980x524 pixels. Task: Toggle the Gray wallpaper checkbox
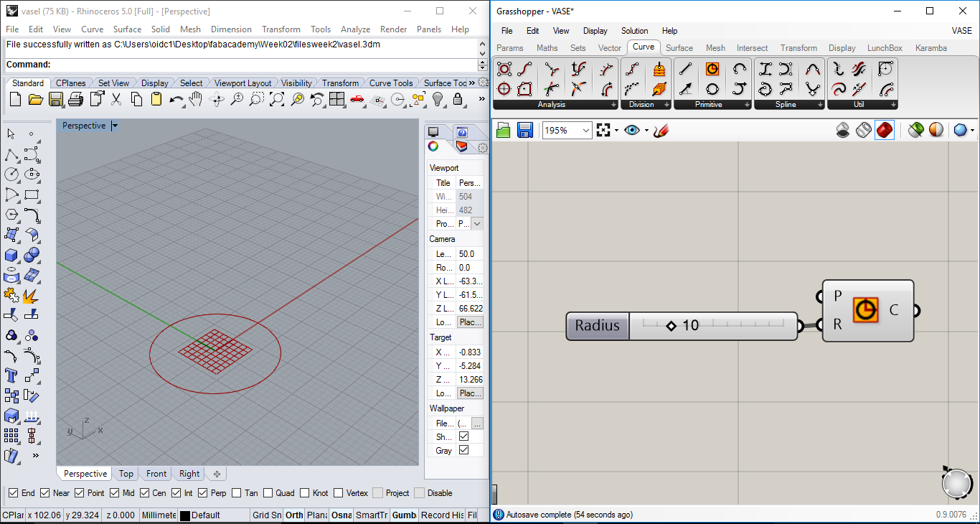[463, 450]
